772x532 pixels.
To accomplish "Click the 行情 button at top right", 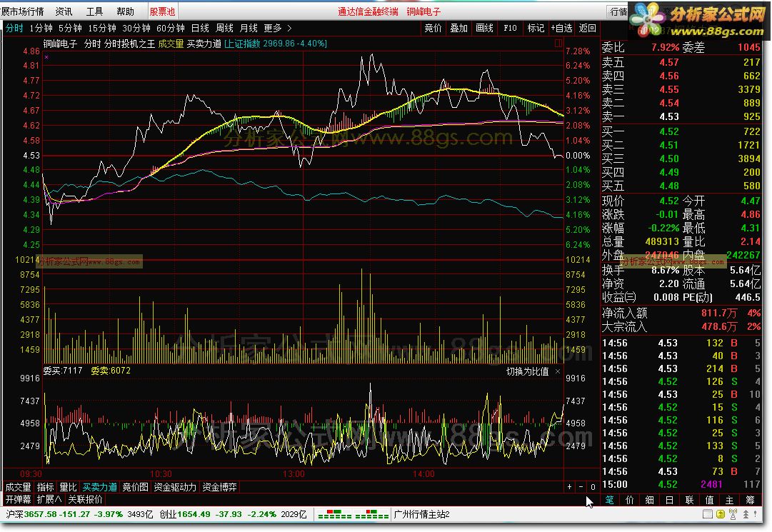I will 618,11.
